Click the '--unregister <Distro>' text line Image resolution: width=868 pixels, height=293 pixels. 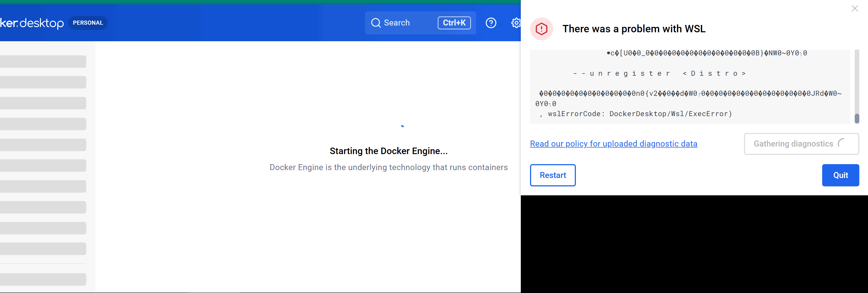pos(659,74)
